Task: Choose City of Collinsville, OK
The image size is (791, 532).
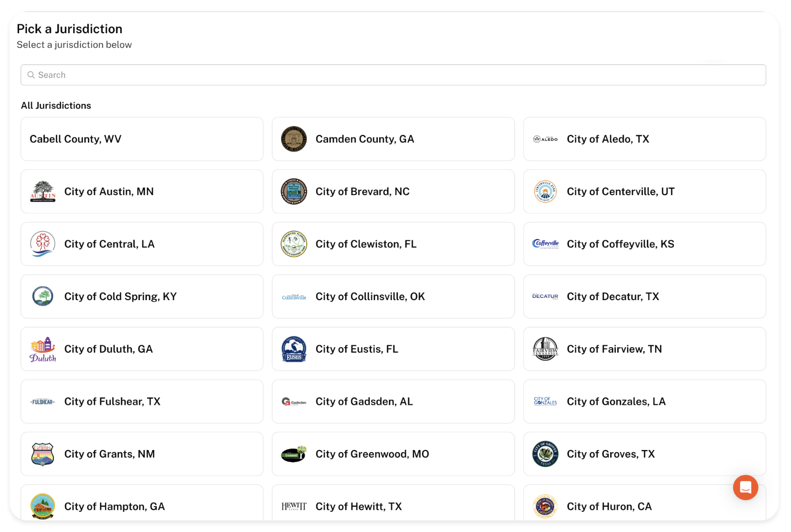Action: 393,297
